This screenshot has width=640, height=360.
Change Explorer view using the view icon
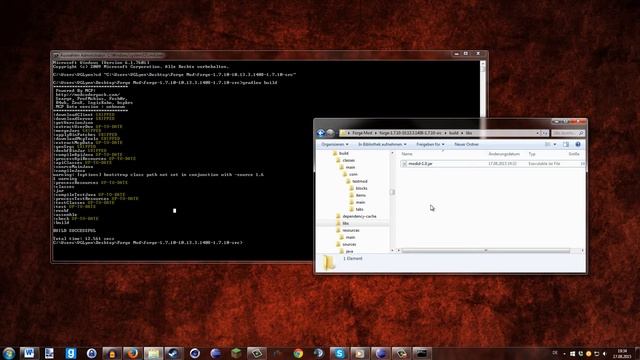548,144
